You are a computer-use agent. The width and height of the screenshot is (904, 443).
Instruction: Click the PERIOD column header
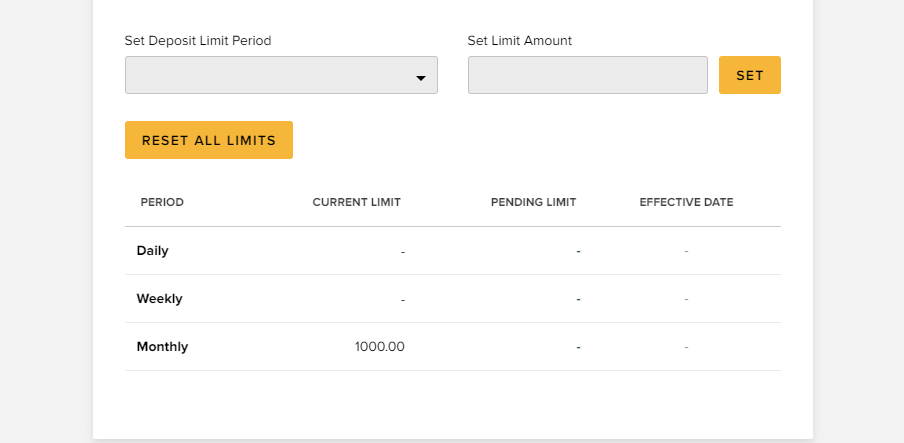[x=162, y=202]
